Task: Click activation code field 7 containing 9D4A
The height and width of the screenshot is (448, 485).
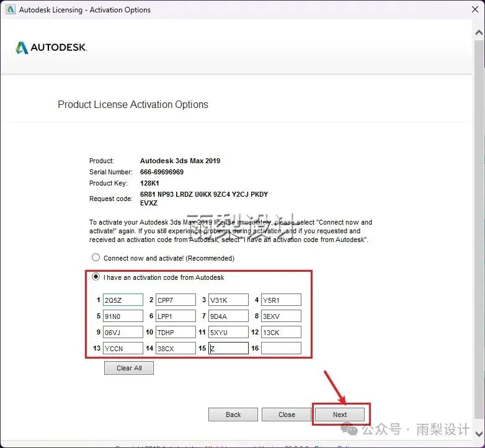Action: (x=228, y=316)
